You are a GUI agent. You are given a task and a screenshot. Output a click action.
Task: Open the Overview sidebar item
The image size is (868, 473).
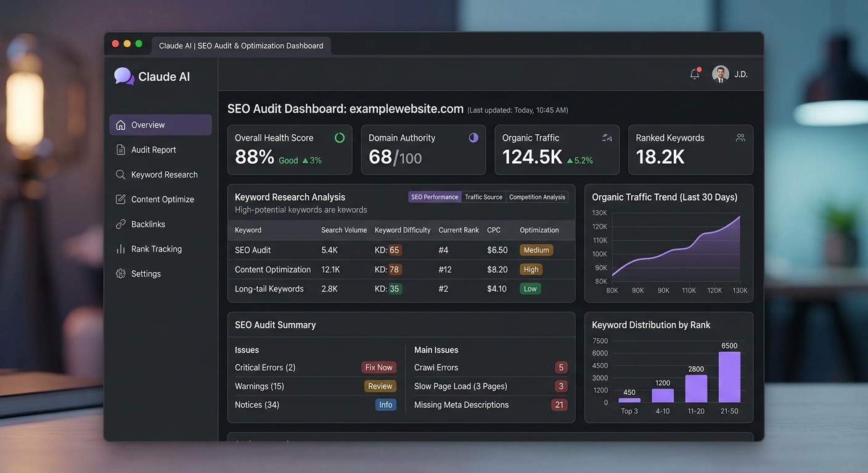[160, 125]
